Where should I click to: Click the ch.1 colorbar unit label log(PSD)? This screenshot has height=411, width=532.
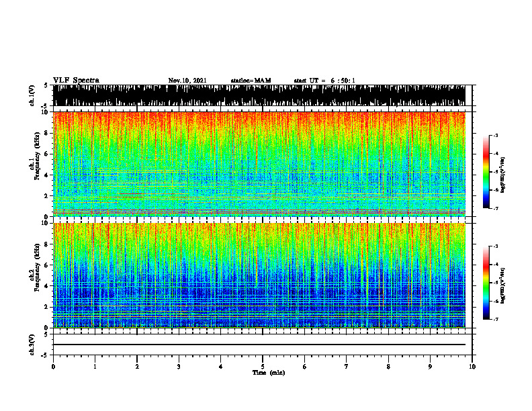point(503,175)
